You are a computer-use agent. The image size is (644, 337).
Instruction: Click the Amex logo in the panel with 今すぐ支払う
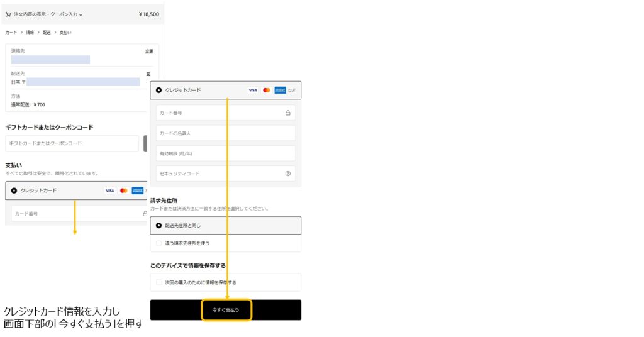[x=280, y=91]
